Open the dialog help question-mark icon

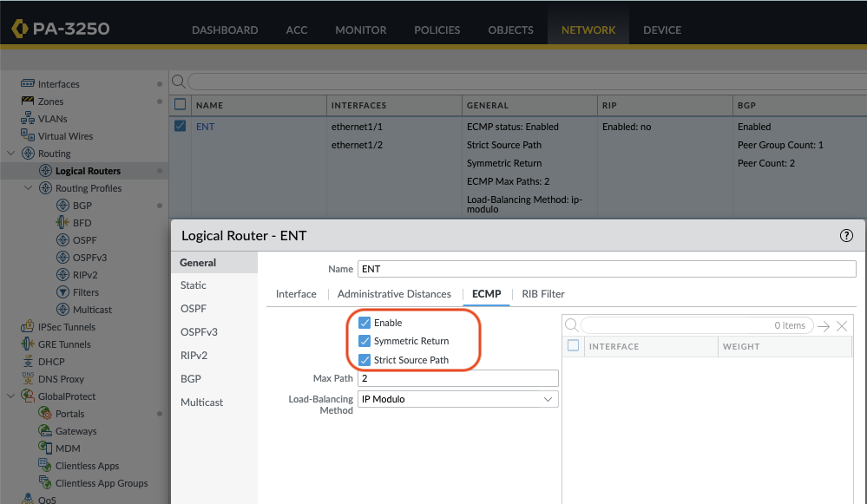[846, 235]
